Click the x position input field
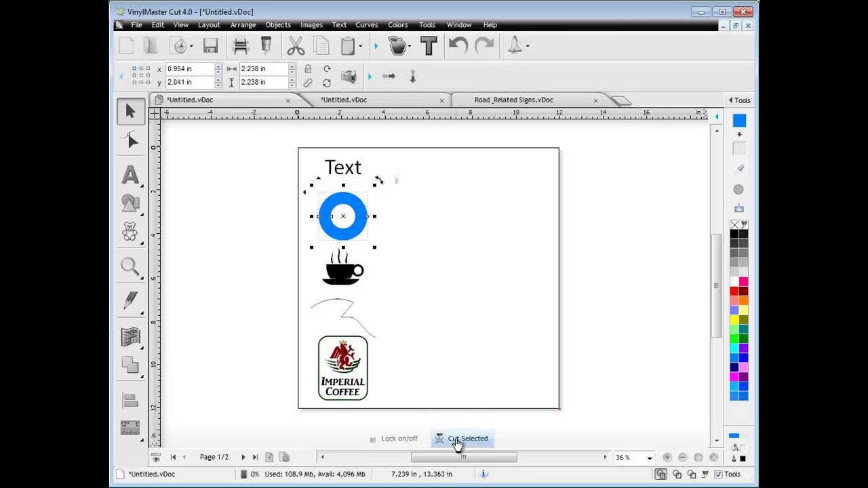 point(189,68)
